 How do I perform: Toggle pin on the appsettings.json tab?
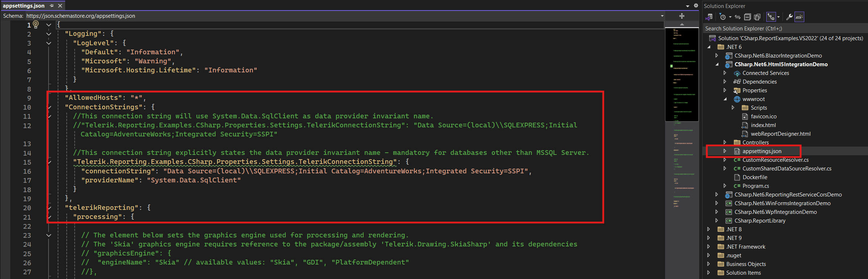pos(52,6)
